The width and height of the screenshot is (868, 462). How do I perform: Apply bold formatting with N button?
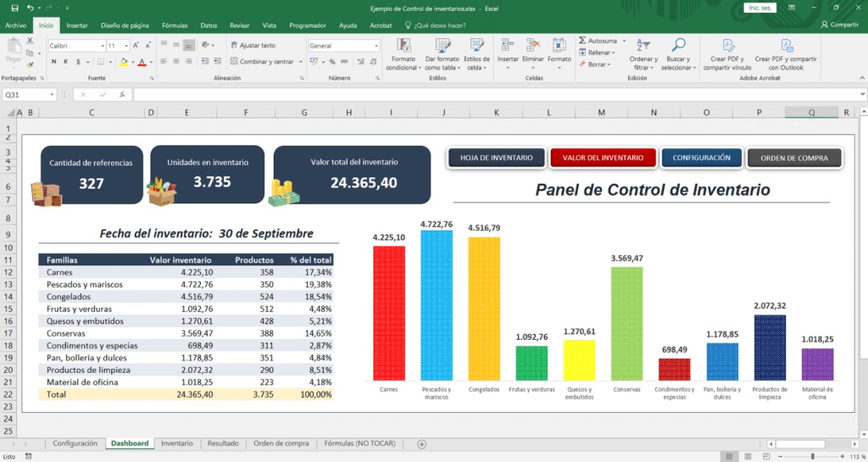tap(53, 61)
